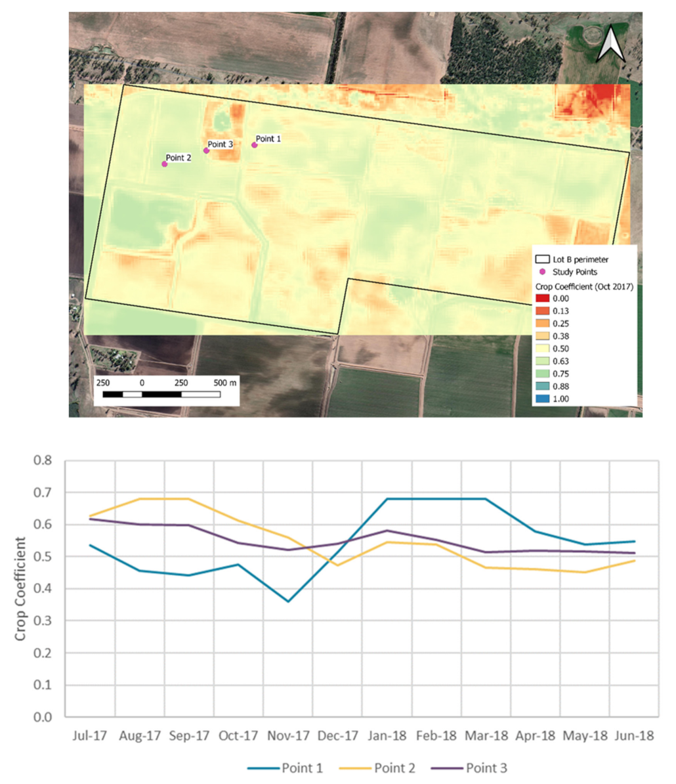Click the red 0.00 legend swatch
Screen dimensions: 676x784
[542, 298]
